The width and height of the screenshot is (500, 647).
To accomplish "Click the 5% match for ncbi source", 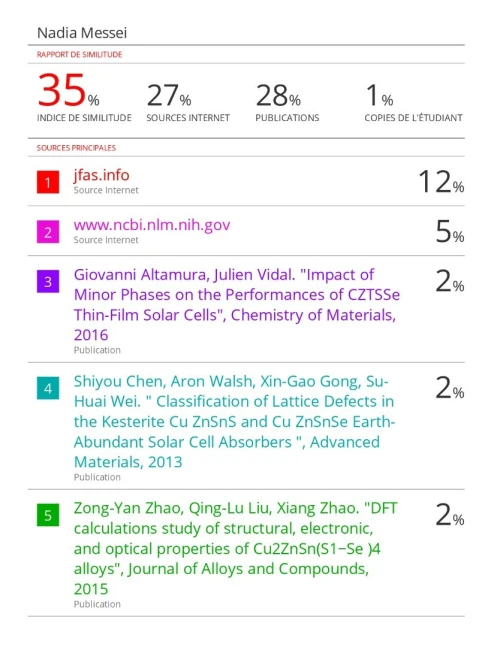I will click(x=450, y=231).
